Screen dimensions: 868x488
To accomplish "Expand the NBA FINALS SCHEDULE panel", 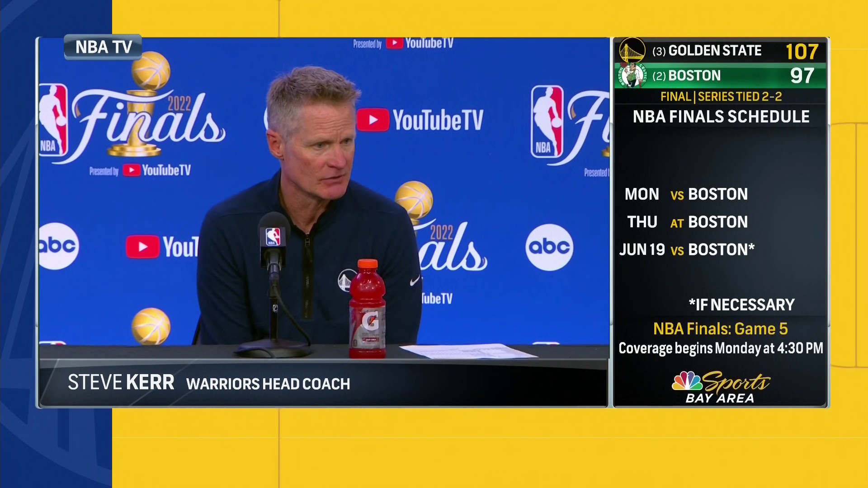I will tap(720, 117).
